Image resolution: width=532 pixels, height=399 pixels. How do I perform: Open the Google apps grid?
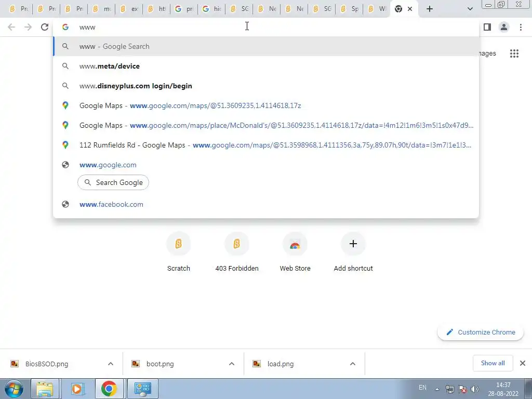(x=514, y=54)
